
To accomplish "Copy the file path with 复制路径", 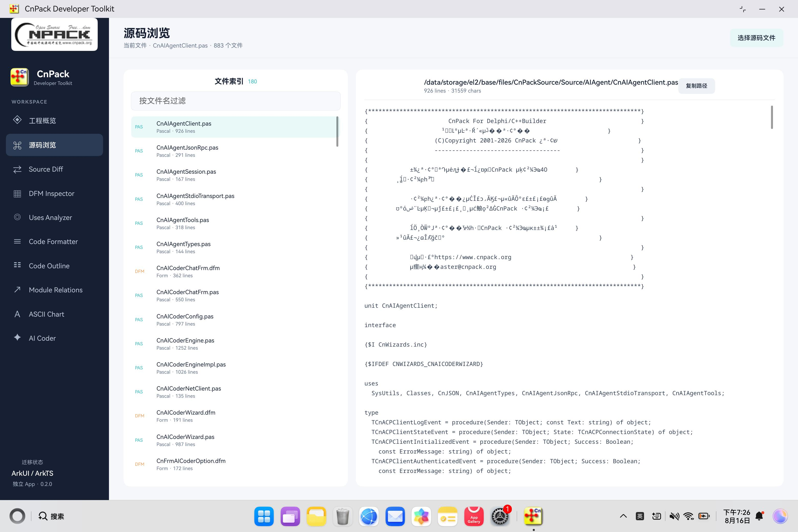I will (696, 86).
